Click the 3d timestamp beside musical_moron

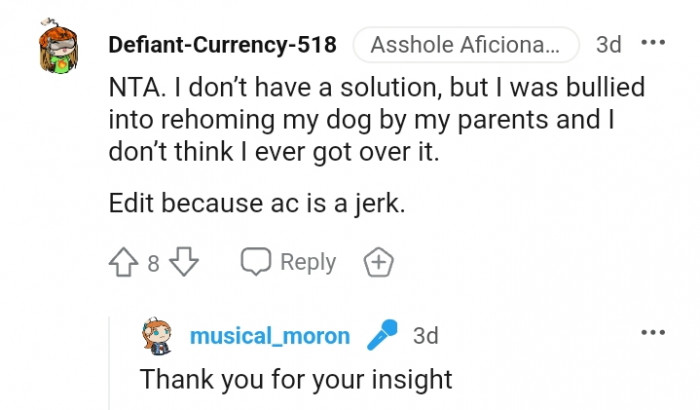pyautogui.click(x=426, y=336)
